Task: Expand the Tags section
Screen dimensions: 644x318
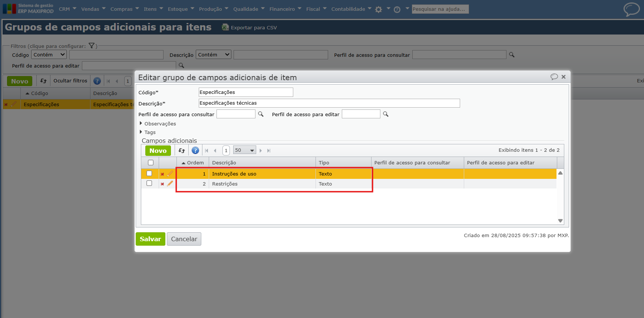Action: point(148,132)
